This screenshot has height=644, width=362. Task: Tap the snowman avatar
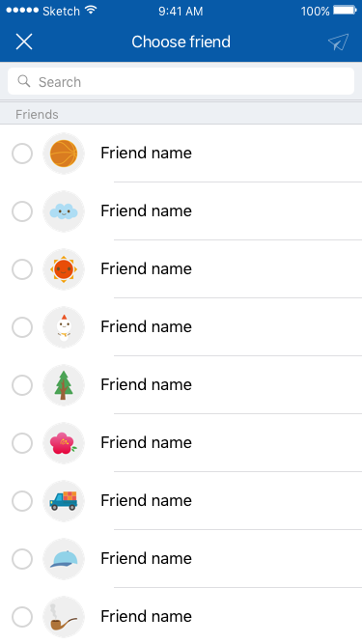click(64, 327)
